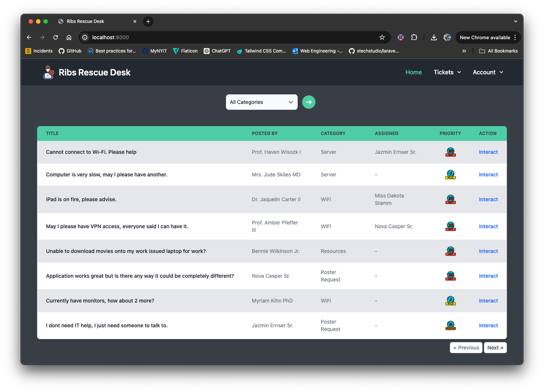The width and height of the screenshot is (544, 392).
Task: Click Interact for the VPN access ticket
Action: (x=488, y=226)
